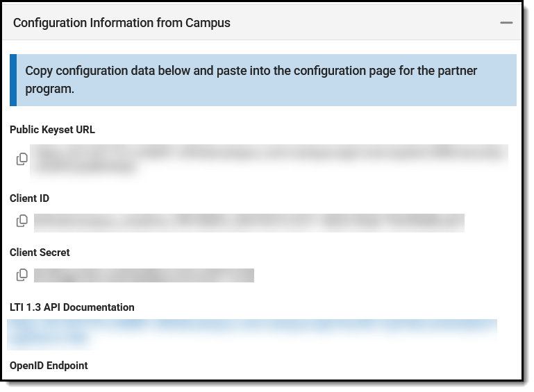Collapse the Configuration Information panel
The width and height of the screenshot is (534, 392).
[x=506, y=23]
